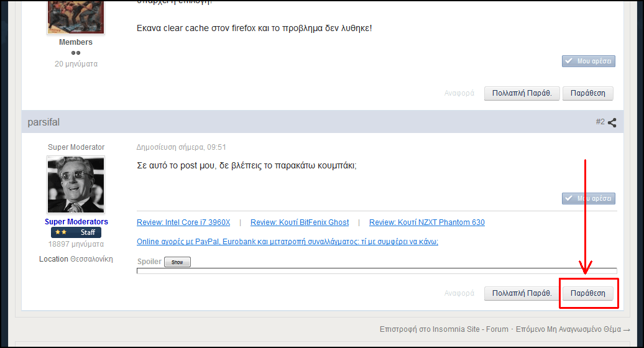Like parsifal's post with Μου αρέσει
Screen dimensions: 644x348
(x=589, y=199)
